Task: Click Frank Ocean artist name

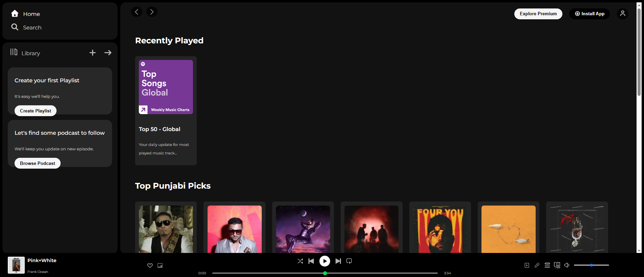Action: tap(38, 272)
